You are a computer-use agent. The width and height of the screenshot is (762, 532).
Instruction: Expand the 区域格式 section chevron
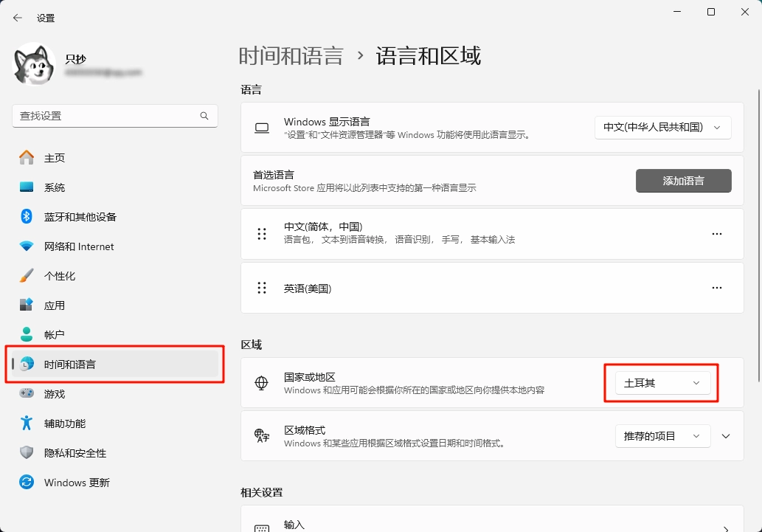[726, 436]
